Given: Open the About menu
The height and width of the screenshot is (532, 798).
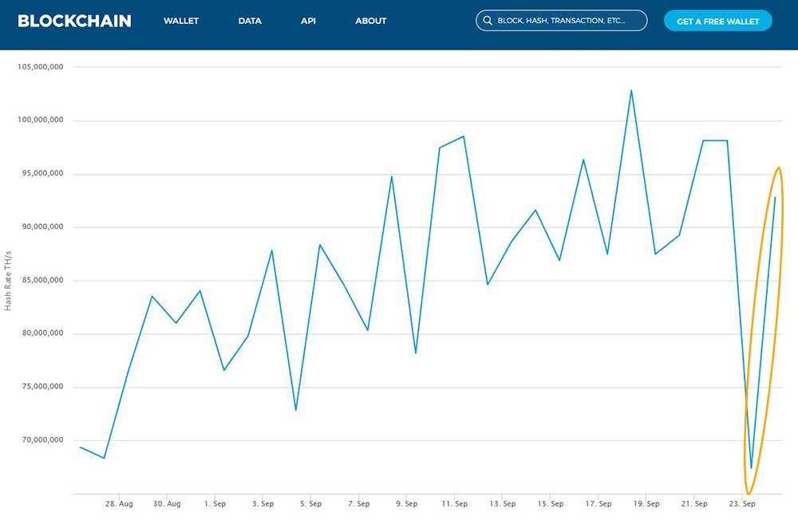Looking at the screenshot, I should pyautogui.click(x=370, y=21).
